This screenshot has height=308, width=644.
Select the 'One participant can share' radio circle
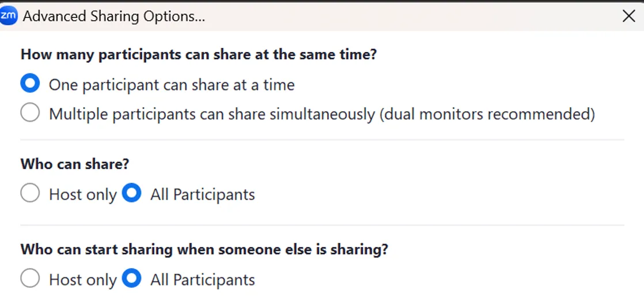pos(30,84)
